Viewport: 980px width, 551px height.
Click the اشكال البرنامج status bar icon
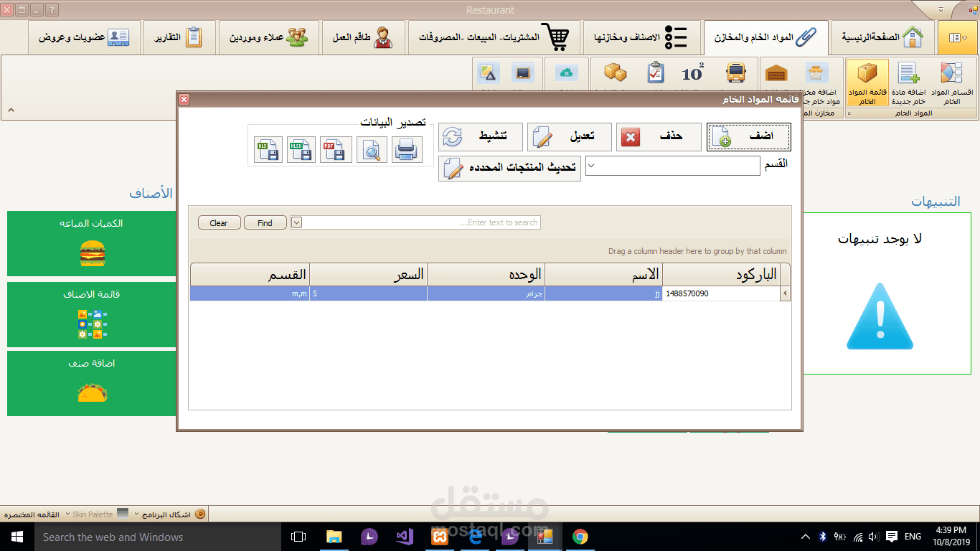[x=200, y=514]
